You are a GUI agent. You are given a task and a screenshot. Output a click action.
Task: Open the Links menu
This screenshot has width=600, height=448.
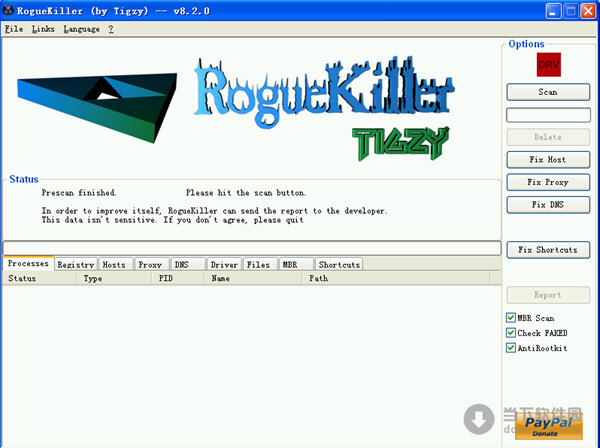43,29
